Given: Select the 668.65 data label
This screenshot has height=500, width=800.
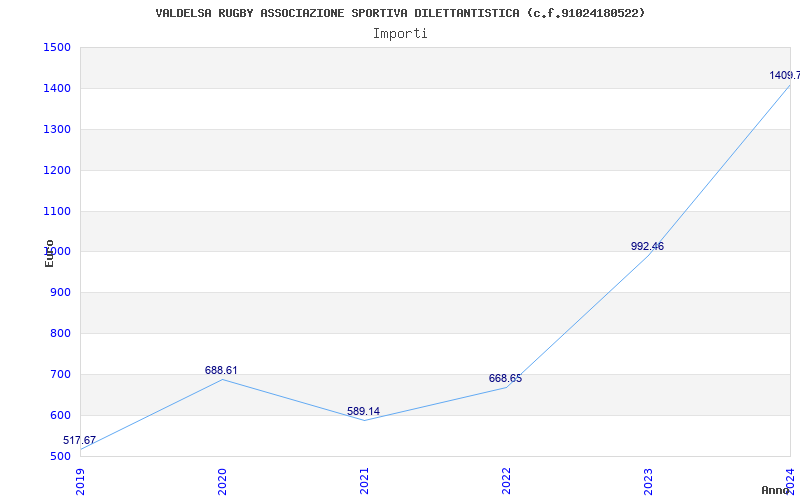Looking at the screenshot, I should [x=505, y=379].
